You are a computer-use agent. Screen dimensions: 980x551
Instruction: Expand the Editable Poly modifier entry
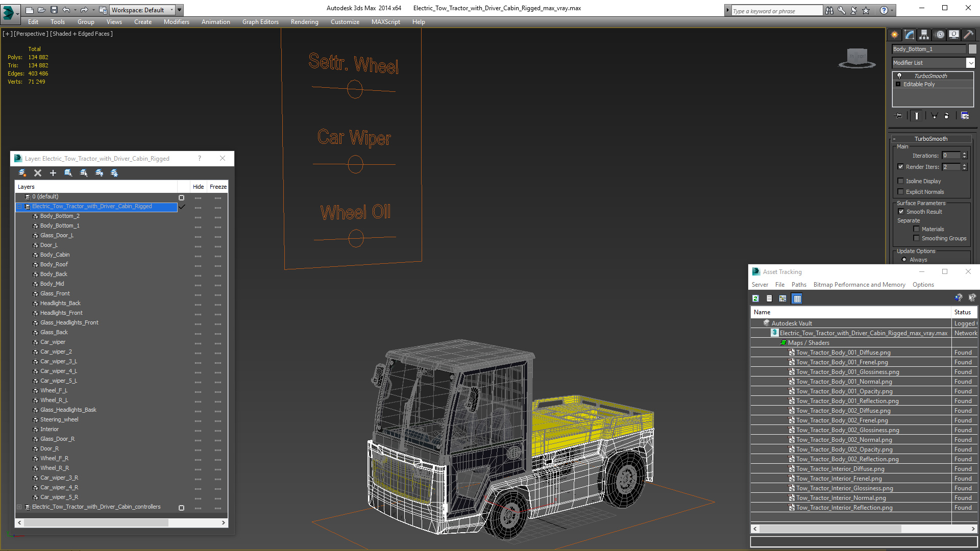[x=898, y=84]
